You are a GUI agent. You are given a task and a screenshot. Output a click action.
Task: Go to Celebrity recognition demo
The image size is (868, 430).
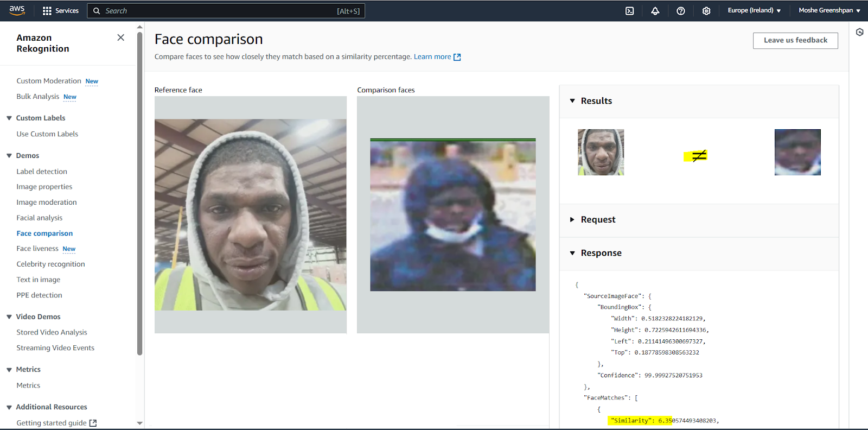(x=51, y=264)
